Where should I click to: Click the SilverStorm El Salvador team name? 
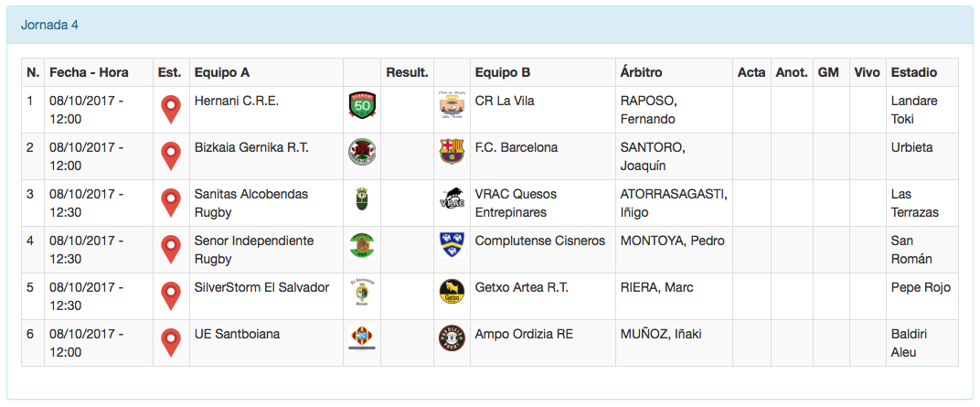click(261, 287)
